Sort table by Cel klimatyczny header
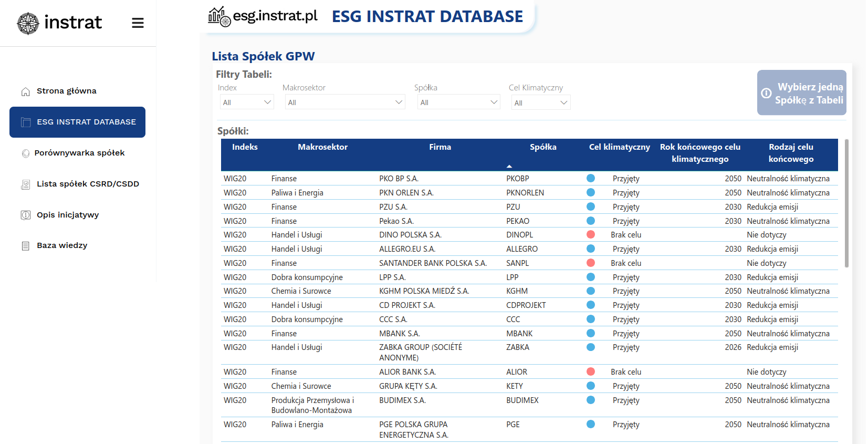This screenshot has height=444, width=868. tap(619, 147)
